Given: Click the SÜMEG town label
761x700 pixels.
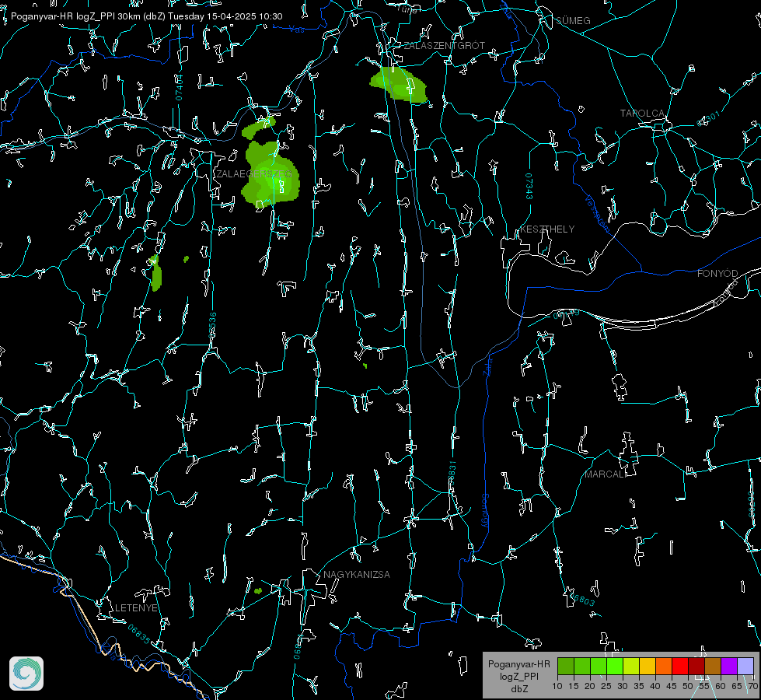Looking at the screenshot, I should (x=573, y=21).
